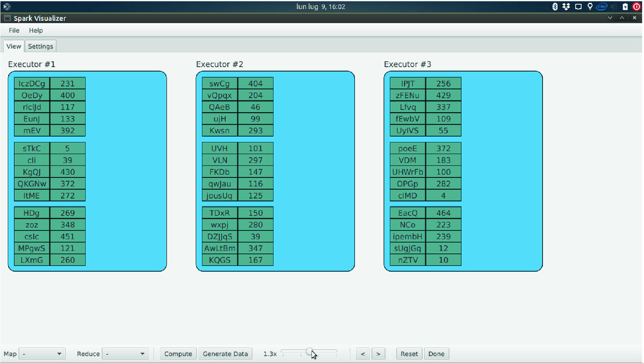The height and width of the screenshot is (363, 644).
Task: Select the value cell 429
Action: (444, 95)
